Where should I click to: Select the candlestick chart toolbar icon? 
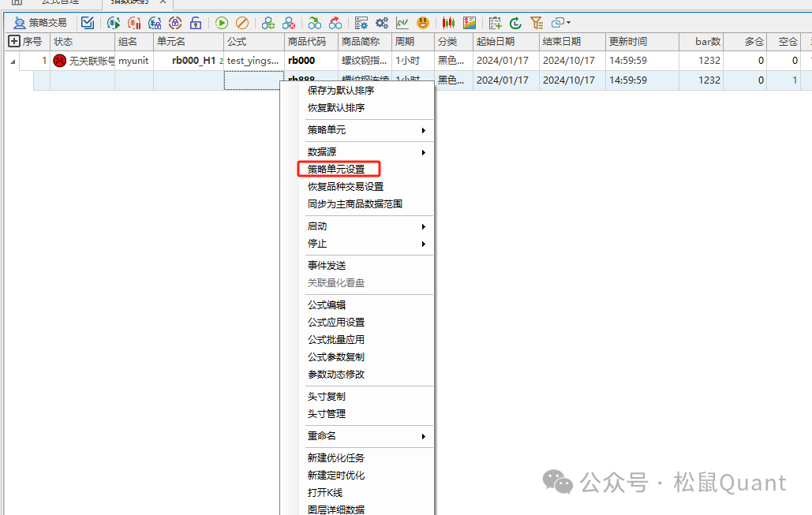click(448, 23)
